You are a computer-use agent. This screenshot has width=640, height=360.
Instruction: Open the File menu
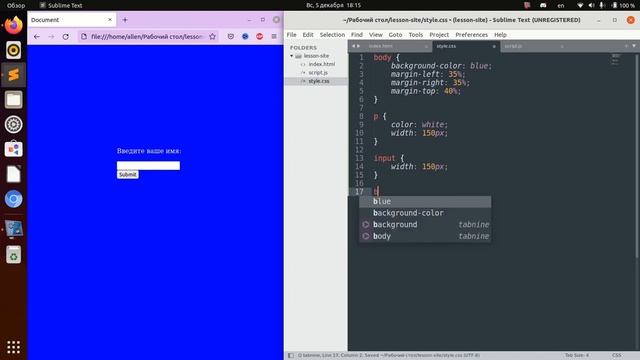(291, 35)
